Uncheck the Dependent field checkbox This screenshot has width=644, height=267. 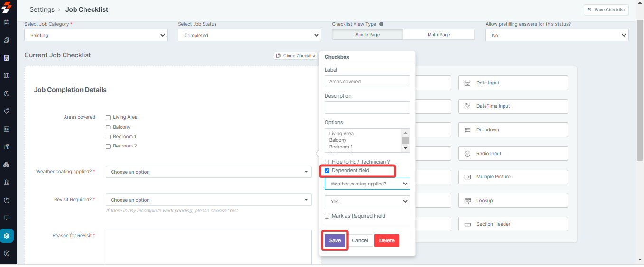(327, 171)
